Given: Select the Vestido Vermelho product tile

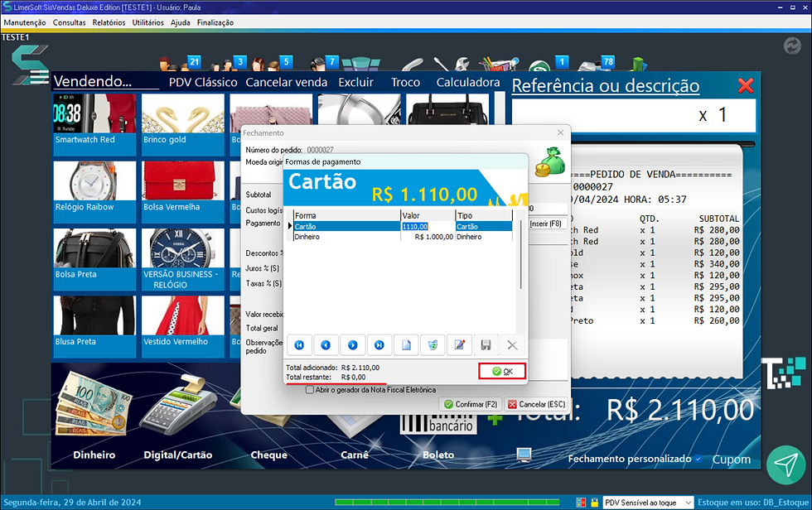Looking at the screenshot, I should click(x=183, y=326).
